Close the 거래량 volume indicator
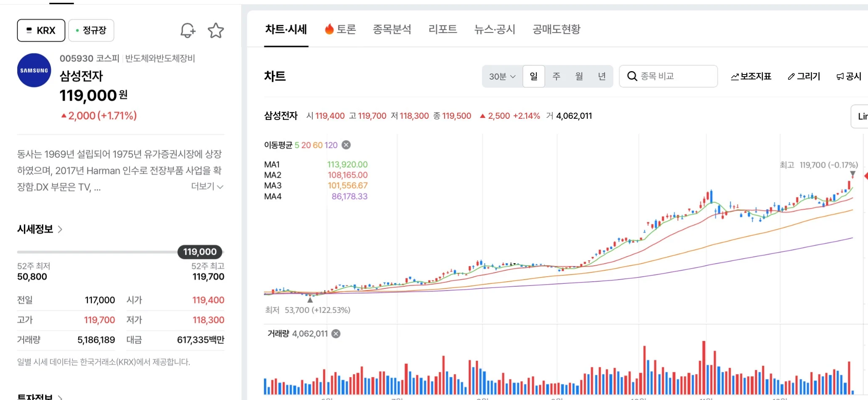This screenshot has width=868, height=400. click(x=335, y=333)
